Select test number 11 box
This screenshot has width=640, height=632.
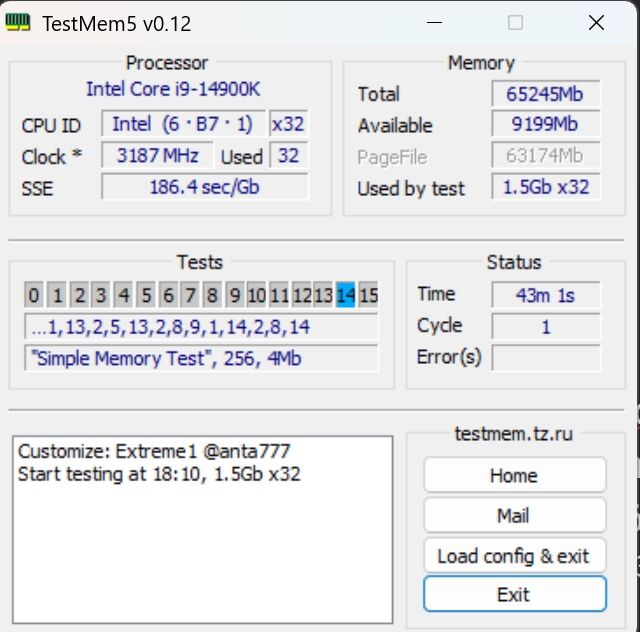coord(279,295)
